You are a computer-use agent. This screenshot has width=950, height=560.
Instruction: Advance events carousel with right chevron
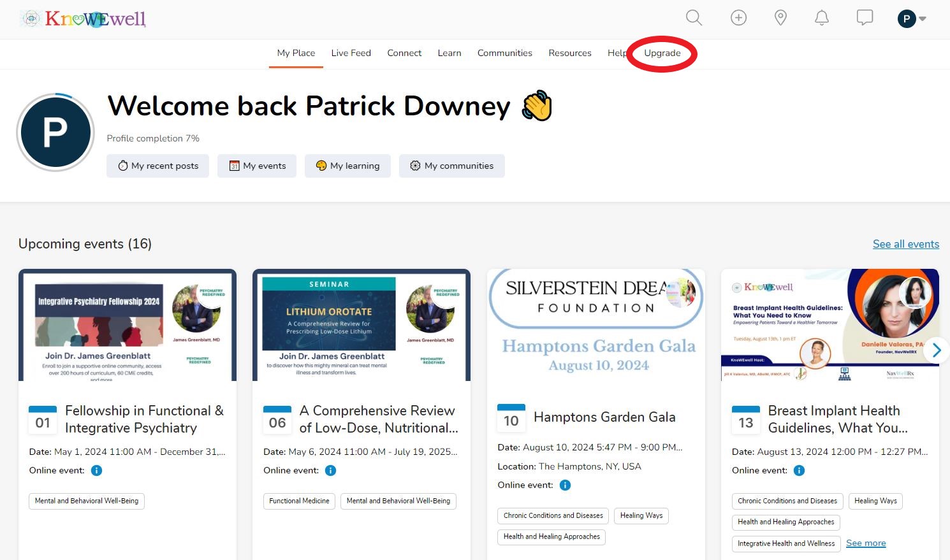click(x=937, y=350)
